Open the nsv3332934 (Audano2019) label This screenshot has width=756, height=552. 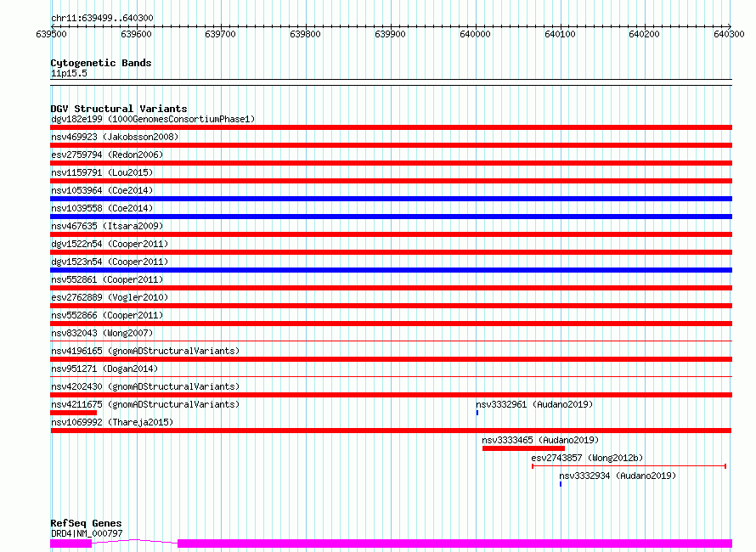(618, 476)
